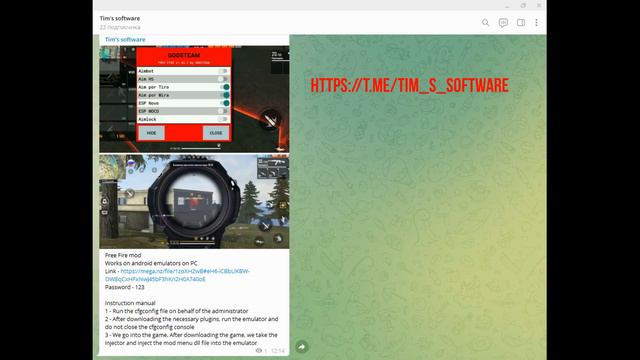
Task: Click the message timestamp on the post
Action: coord(278,351)
